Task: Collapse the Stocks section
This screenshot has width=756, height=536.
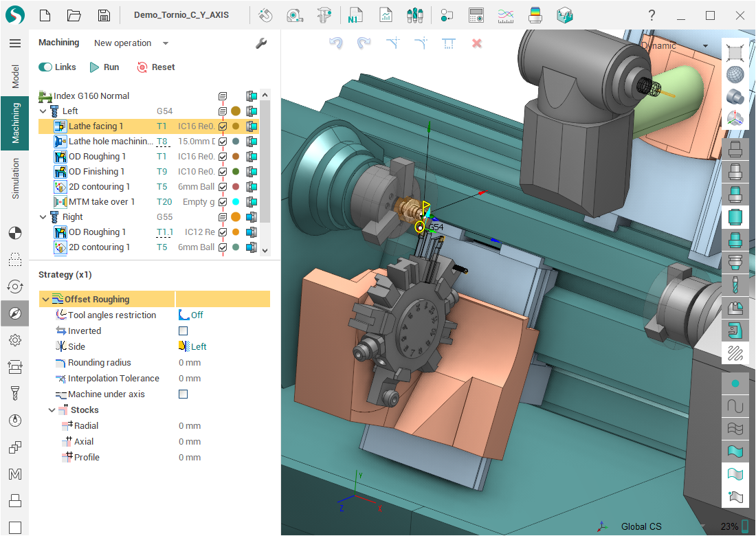Action: point(52,410)
